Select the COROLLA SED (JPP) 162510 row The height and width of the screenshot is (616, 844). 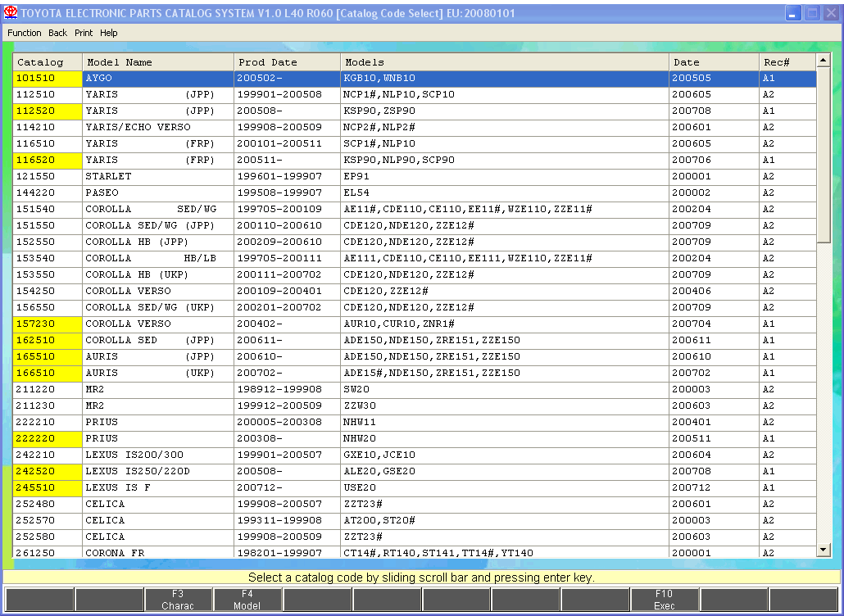[415, 341]
